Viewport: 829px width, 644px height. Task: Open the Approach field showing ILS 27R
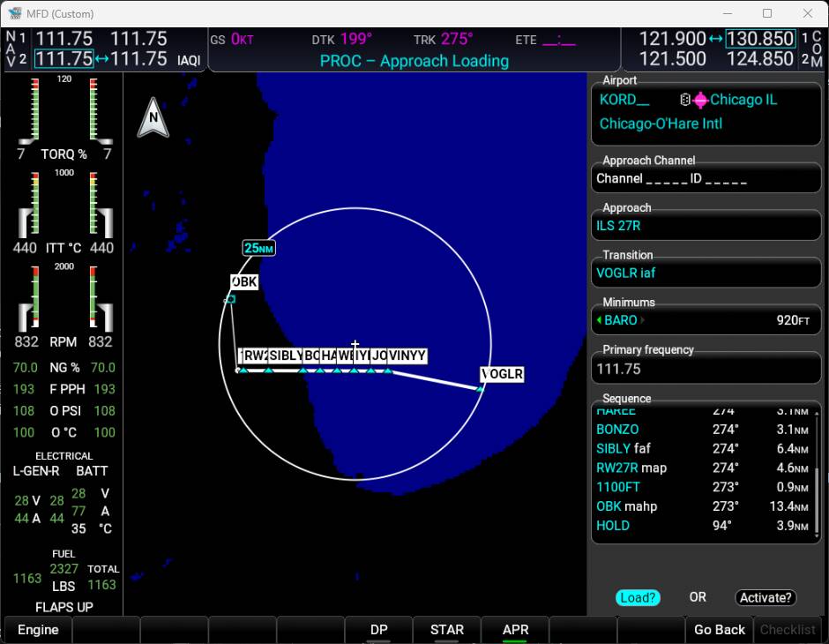(x=706, y=226)
